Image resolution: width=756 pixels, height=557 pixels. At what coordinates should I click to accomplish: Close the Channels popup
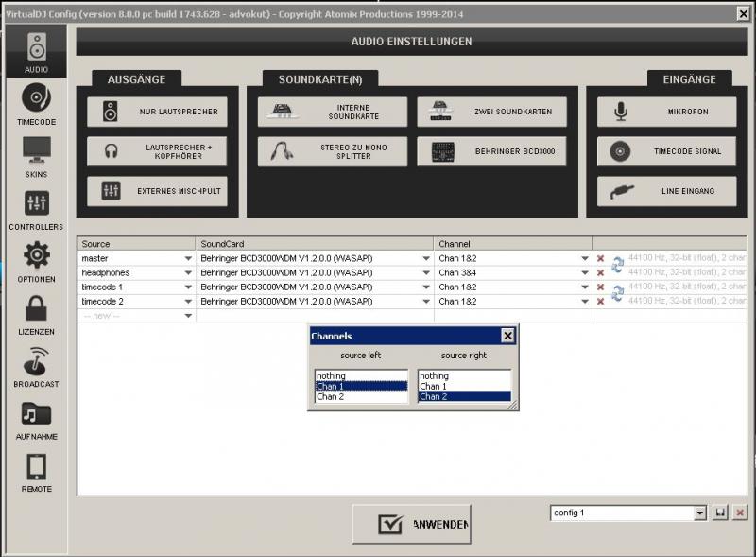(x=507, y=336)
